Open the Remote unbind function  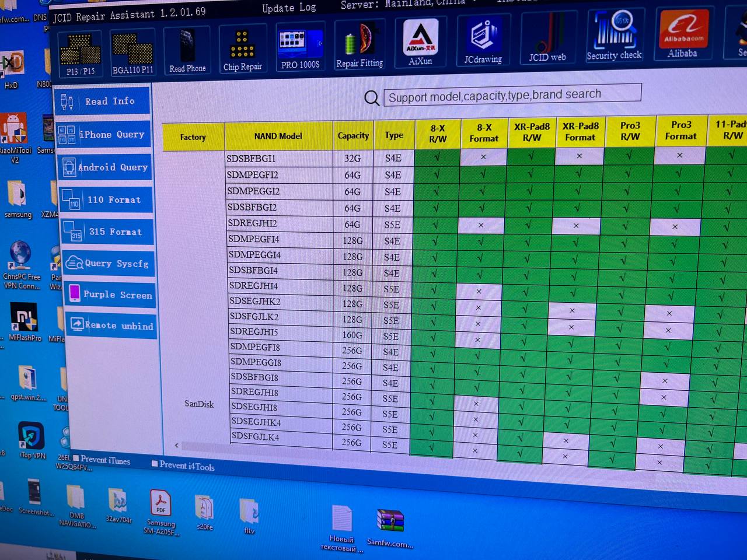click(111, 325)
